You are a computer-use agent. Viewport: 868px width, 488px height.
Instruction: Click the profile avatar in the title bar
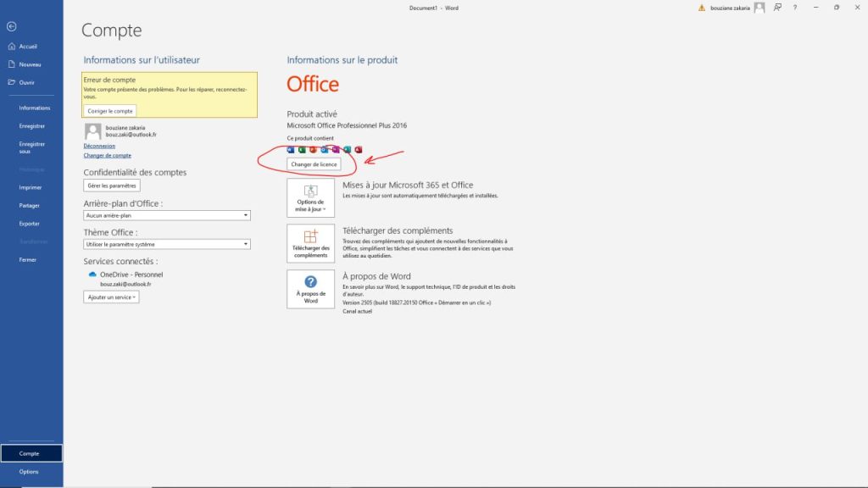[759, 8]
